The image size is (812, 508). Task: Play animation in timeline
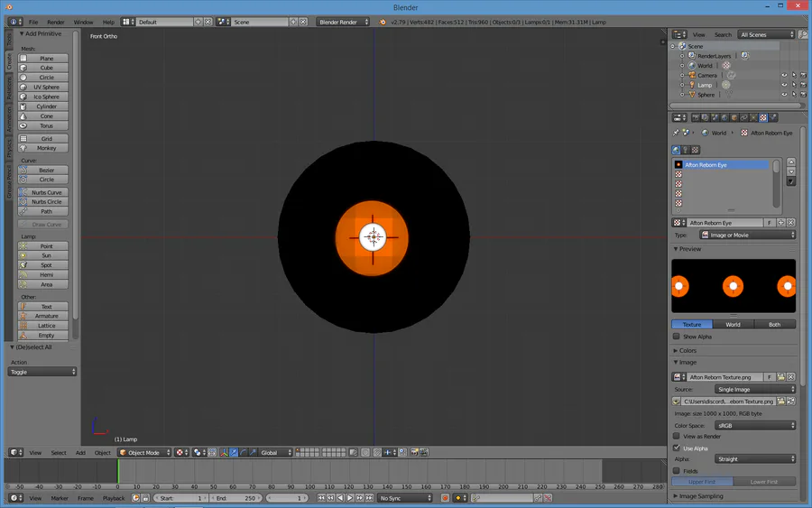pos(350,498)
